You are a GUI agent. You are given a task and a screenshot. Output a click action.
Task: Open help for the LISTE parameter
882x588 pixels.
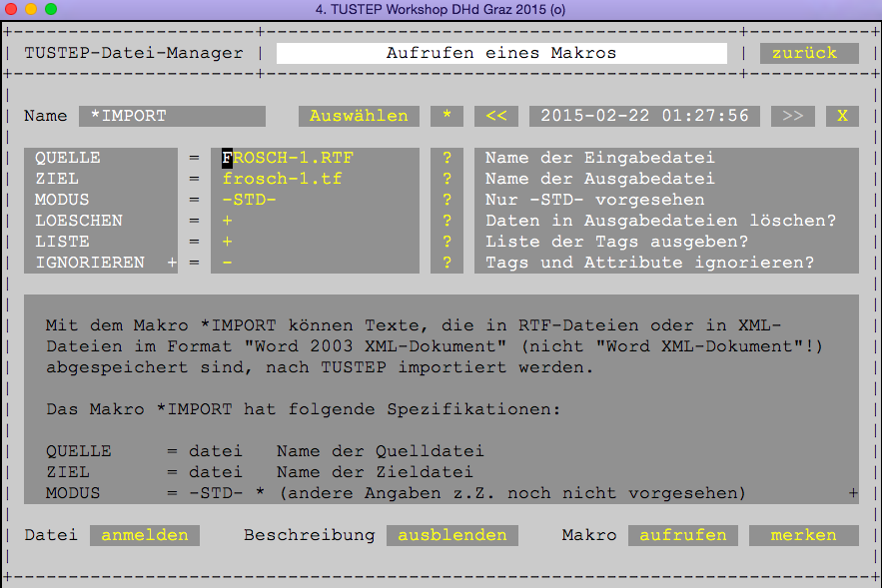tap(446, 241)
